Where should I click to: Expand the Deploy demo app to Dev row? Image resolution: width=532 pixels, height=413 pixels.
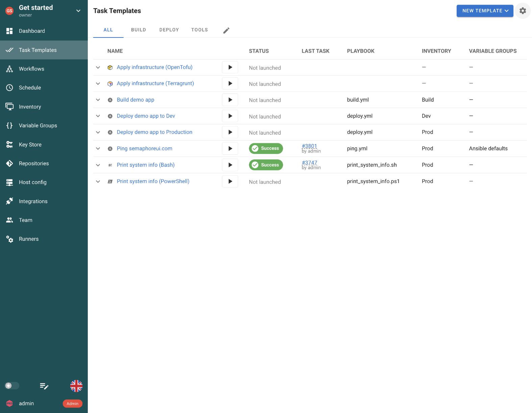click(x=98, y=116)
